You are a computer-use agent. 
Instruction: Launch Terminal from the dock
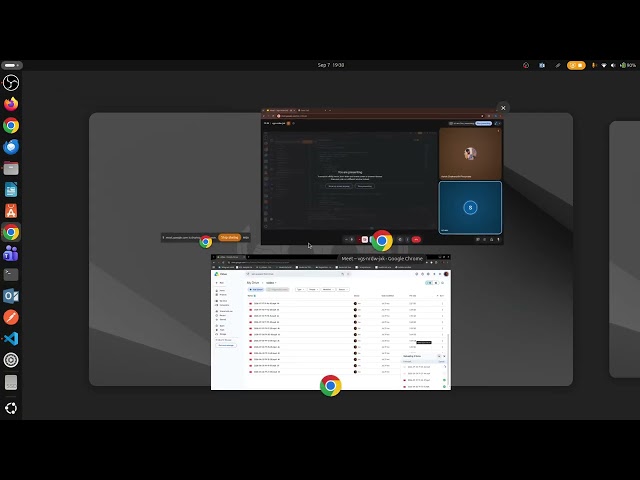[11, 275]
